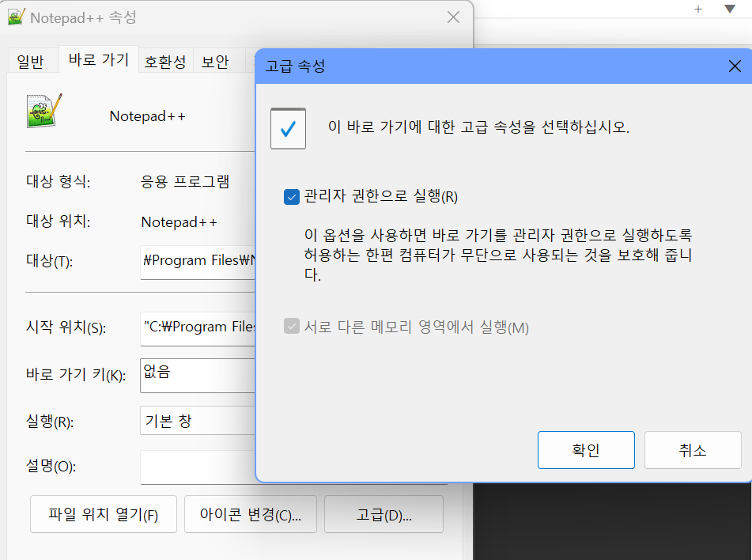Open the 일반 tab

pos(30,62)
